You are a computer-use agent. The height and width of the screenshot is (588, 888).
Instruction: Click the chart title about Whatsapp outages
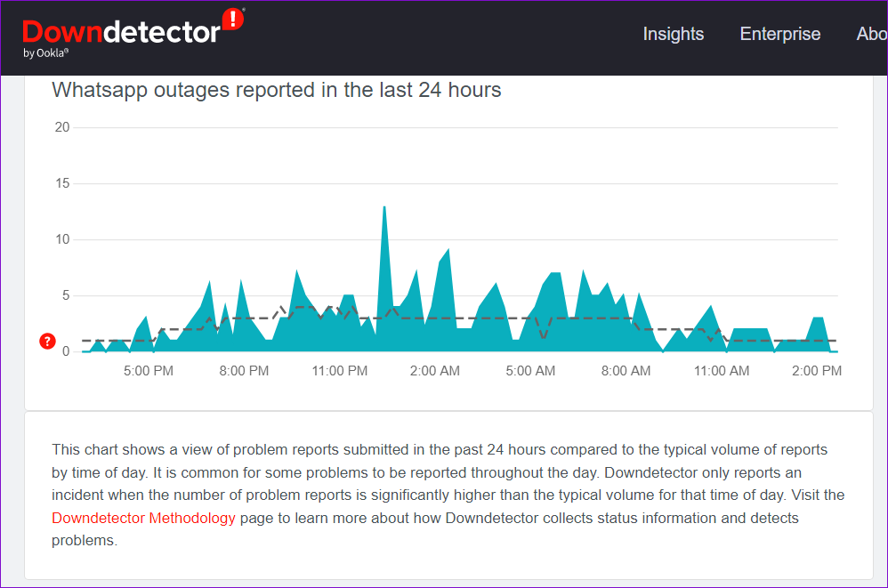(277, 90)
